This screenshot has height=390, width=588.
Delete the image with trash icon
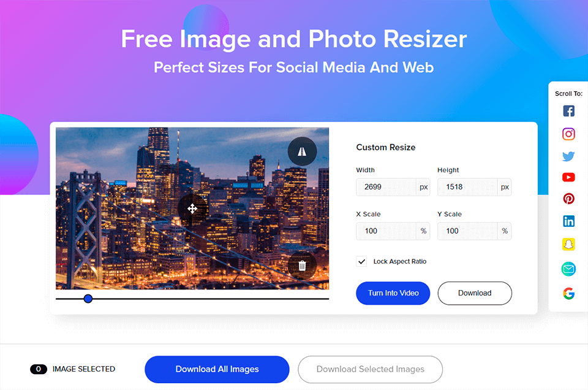click(302, 266)
